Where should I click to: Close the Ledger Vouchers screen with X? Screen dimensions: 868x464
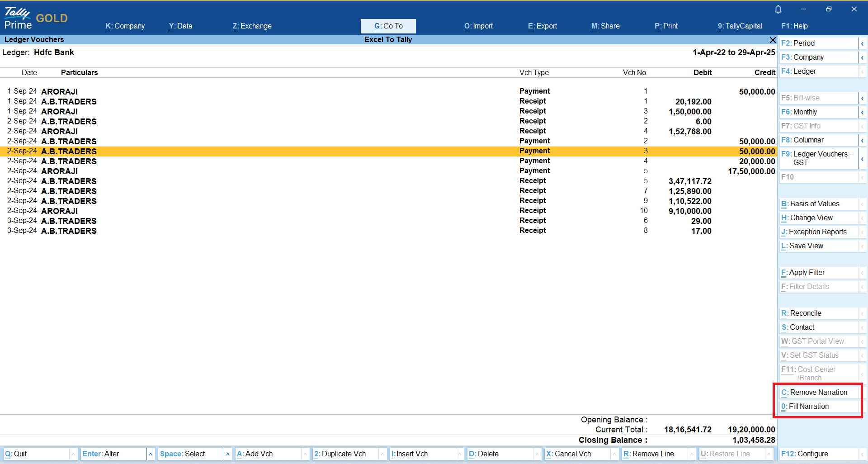click(x=773, y=40)
